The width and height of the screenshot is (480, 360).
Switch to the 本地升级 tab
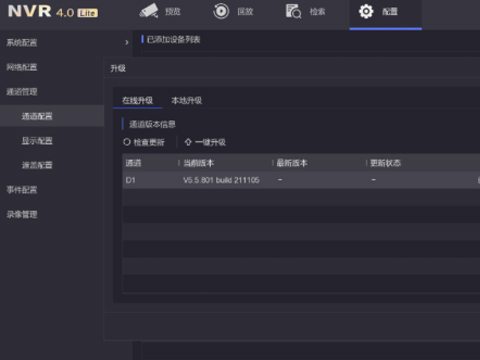click(186, 100)
